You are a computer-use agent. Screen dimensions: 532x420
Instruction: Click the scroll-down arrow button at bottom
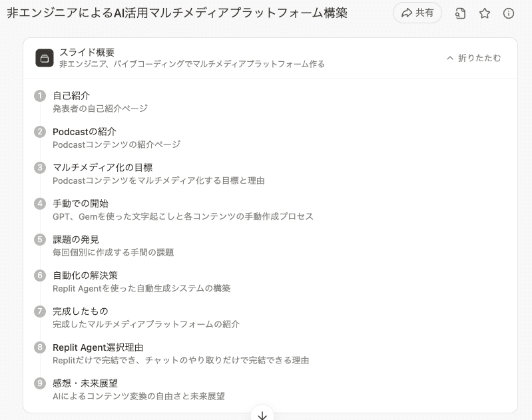pos(262,415)
